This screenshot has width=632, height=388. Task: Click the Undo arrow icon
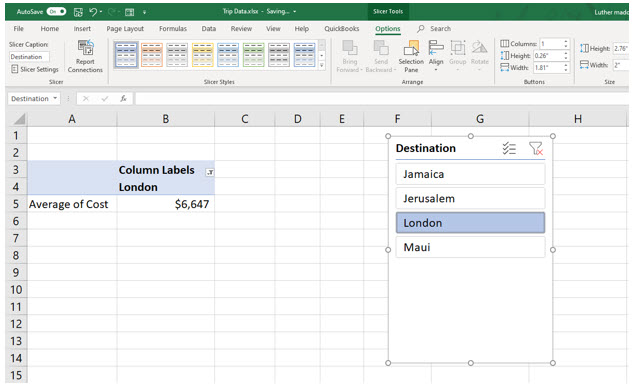[x=93, y=12]
